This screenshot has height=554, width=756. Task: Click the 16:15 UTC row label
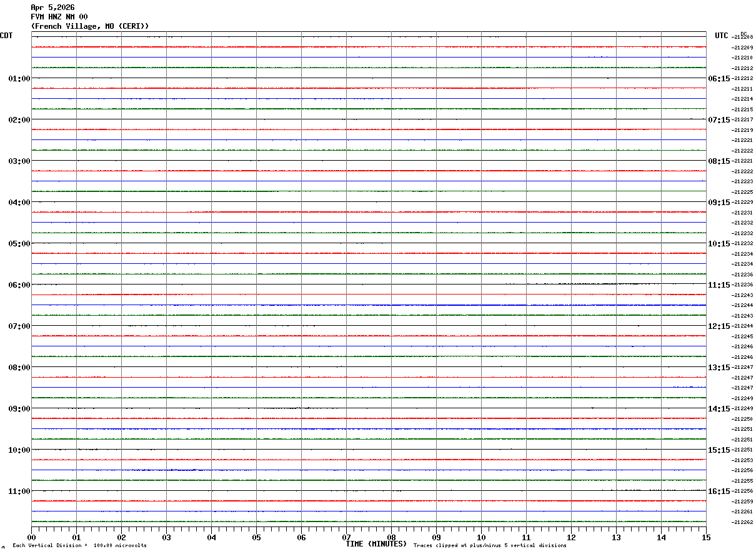(719, 491)
